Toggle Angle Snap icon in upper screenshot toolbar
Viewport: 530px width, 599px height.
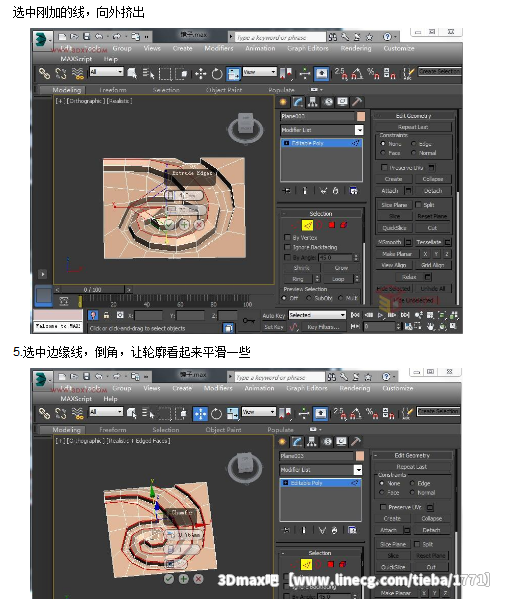(357, 73)
